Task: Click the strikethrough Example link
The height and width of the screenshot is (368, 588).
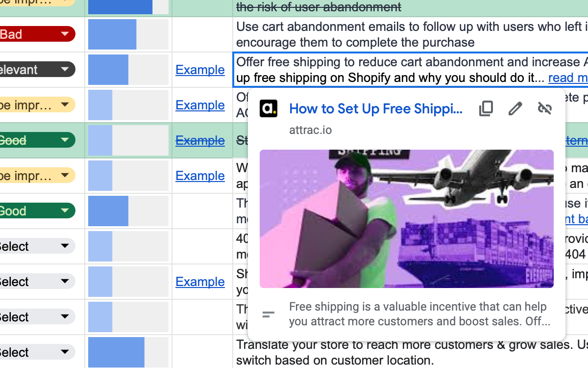Action: tap(200, 140)
